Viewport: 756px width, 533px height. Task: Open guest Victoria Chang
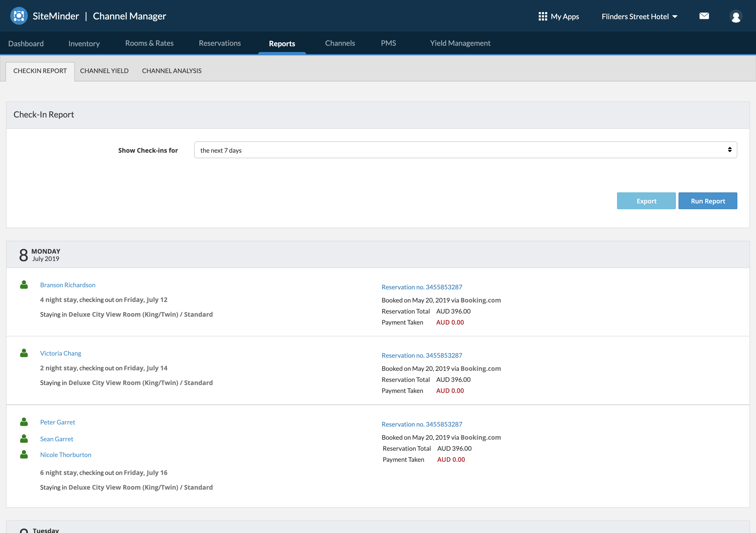point(61,353)
